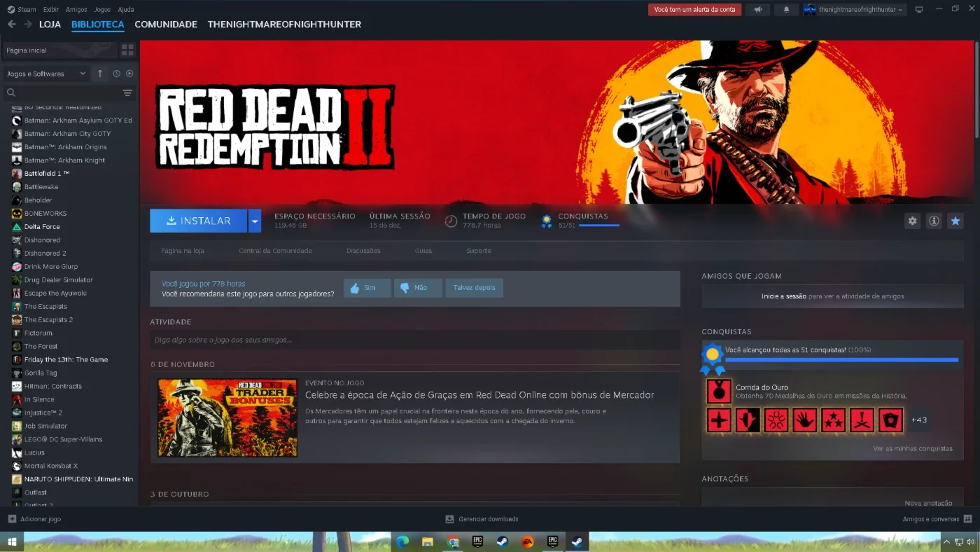
Task: Open advanced library filters icon
Action: point(127,92)
